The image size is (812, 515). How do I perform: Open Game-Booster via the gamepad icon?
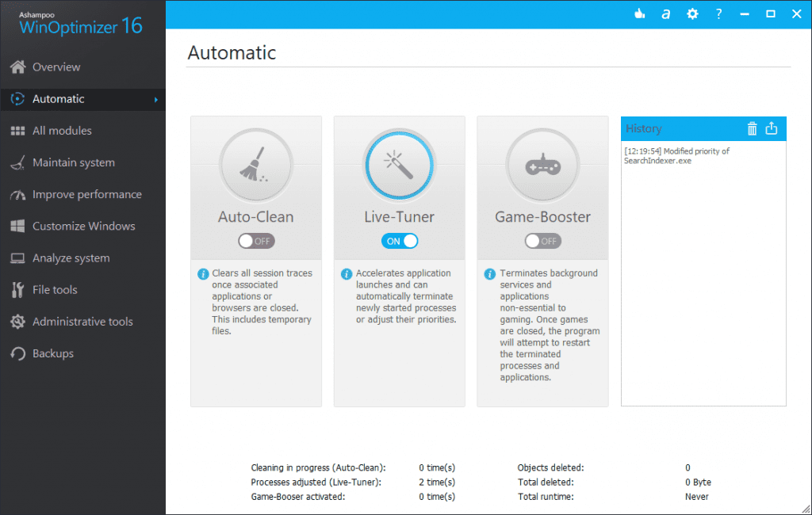542,164
